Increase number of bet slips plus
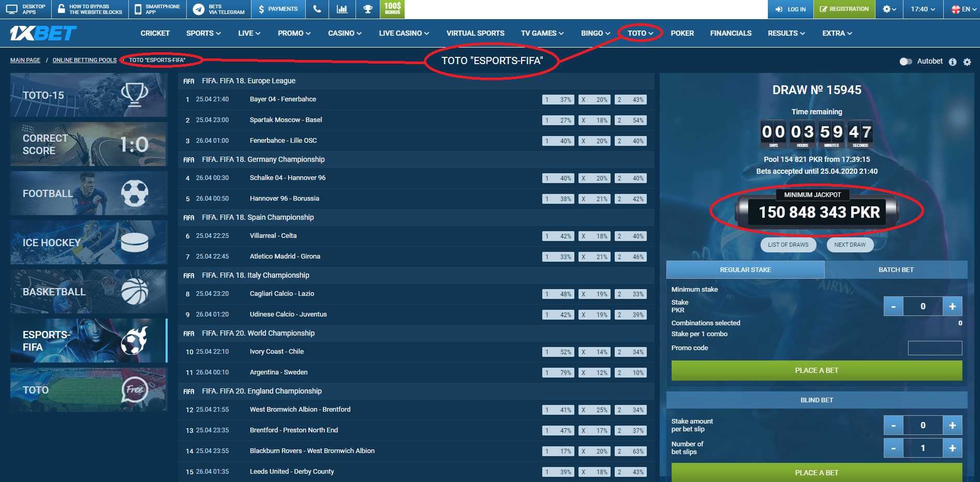This screenshot has width=980, height=482. (x=952, y=448)
